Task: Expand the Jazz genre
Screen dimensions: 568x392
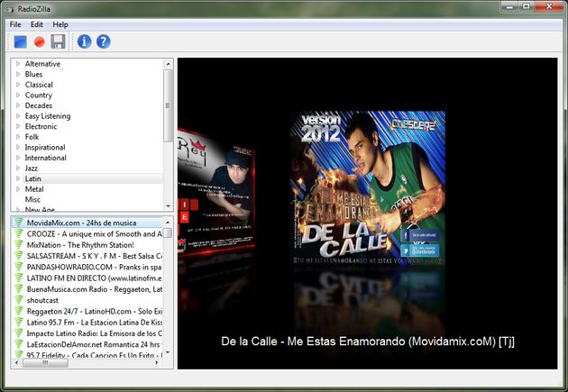Action: point(18,169)
